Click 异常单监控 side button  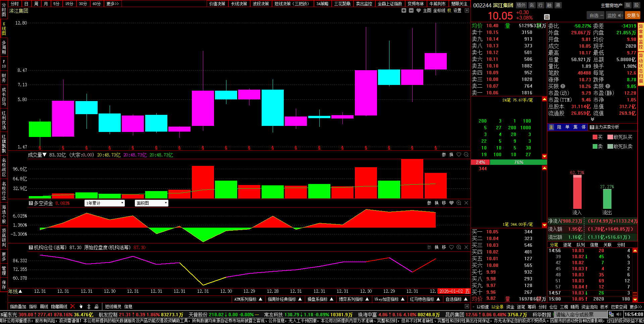point(641,37)
